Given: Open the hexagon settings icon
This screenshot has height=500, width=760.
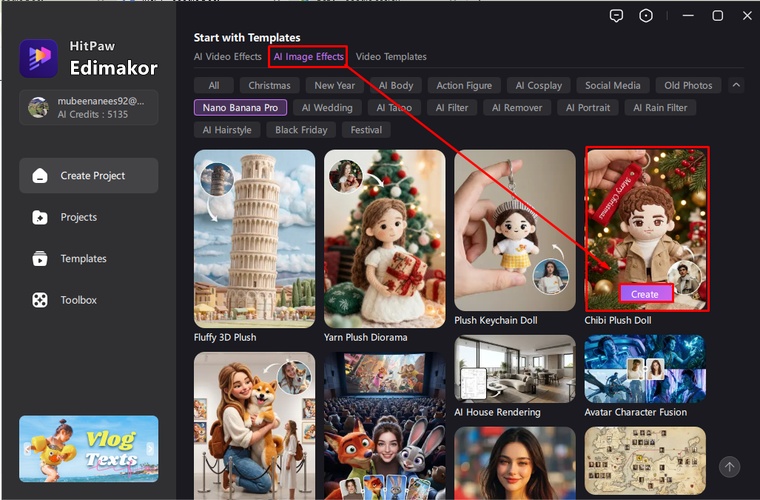Looking at the screenshot, I should click(x=646, y=16).
